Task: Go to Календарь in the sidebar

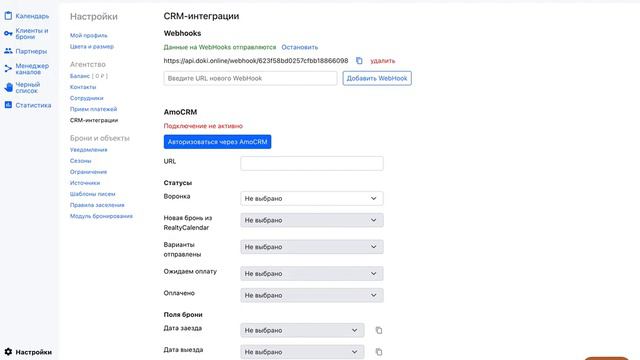Action: 32,16
